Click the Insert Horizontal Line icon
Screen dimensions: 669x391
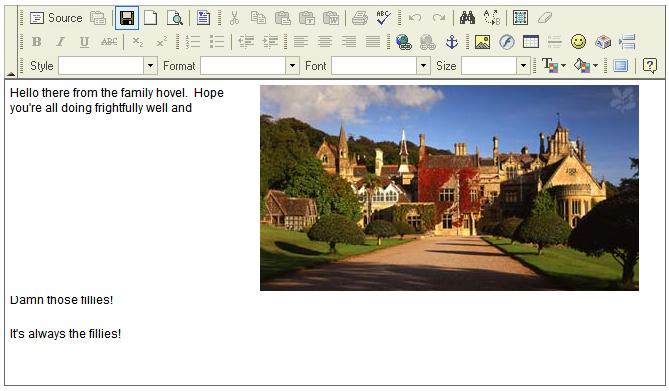tap(554, 42)
